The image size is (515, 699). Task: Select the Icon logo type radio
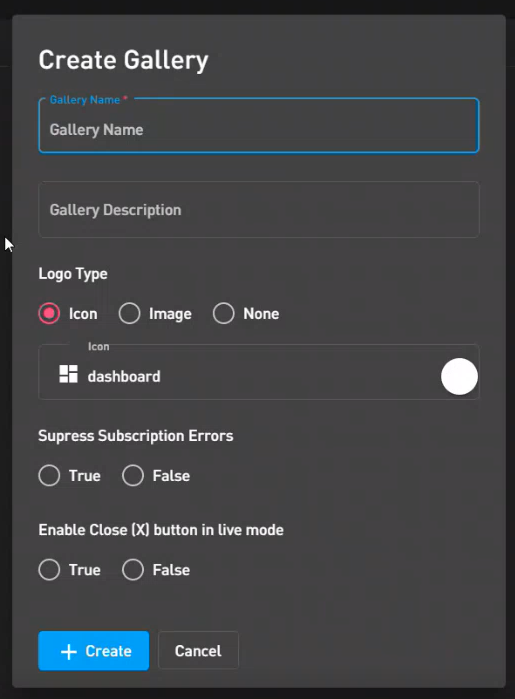49,313
